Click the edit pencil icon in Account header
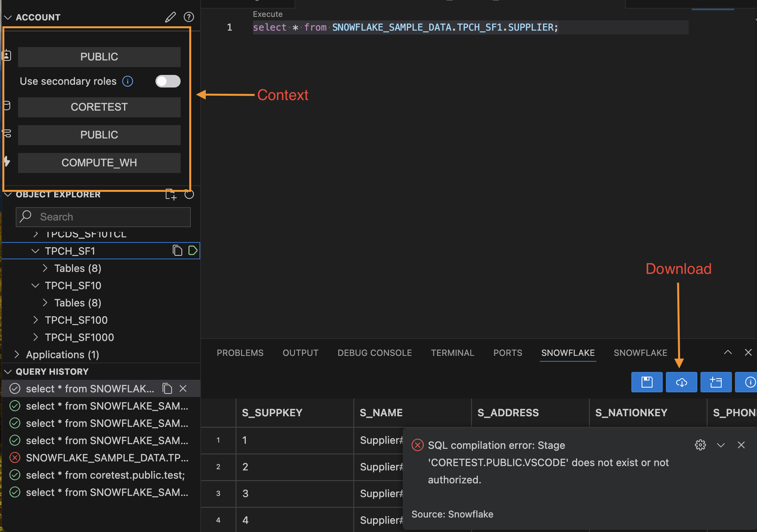Viewport: 757px width, 532px height. [170, 17]
